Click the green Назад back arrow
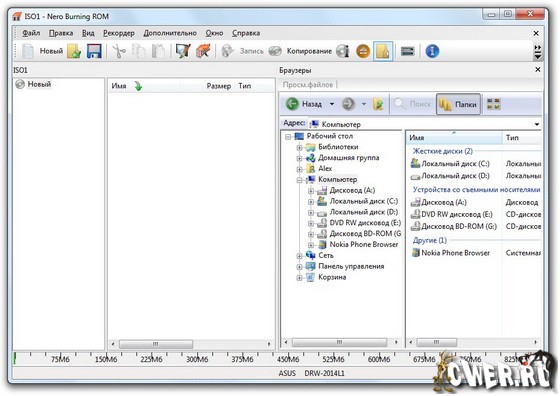Screen dimensions: 560x396 (x=292, y=104)
